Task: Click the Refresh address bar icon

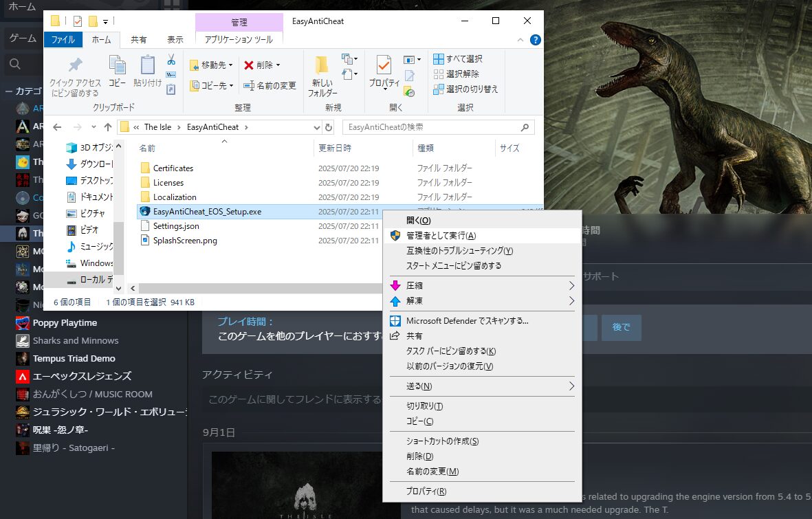Action: point(329,127)
